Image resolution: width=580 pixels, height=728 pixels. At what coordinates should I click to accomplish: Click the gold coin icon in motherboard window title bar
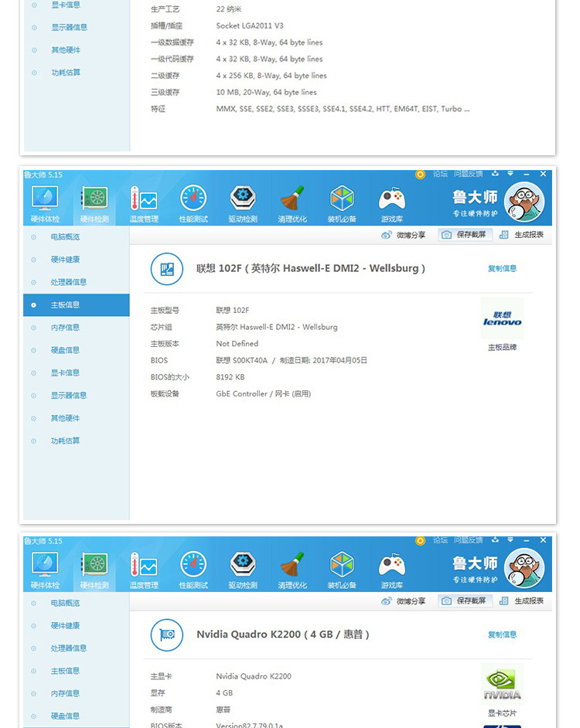420,175
